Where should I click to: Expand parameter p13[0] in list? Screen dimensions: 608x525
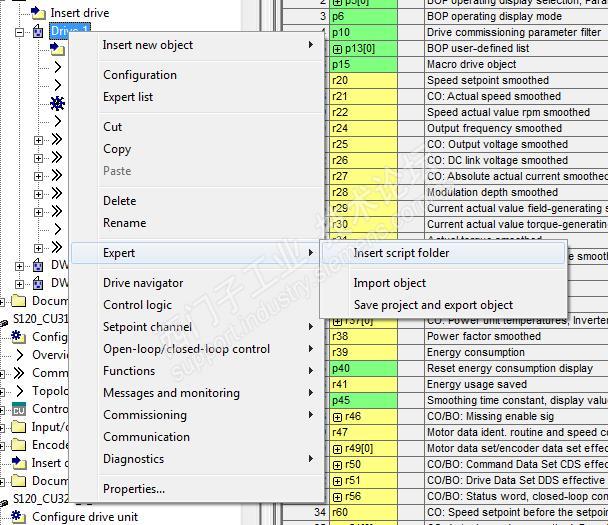[337, 49]
